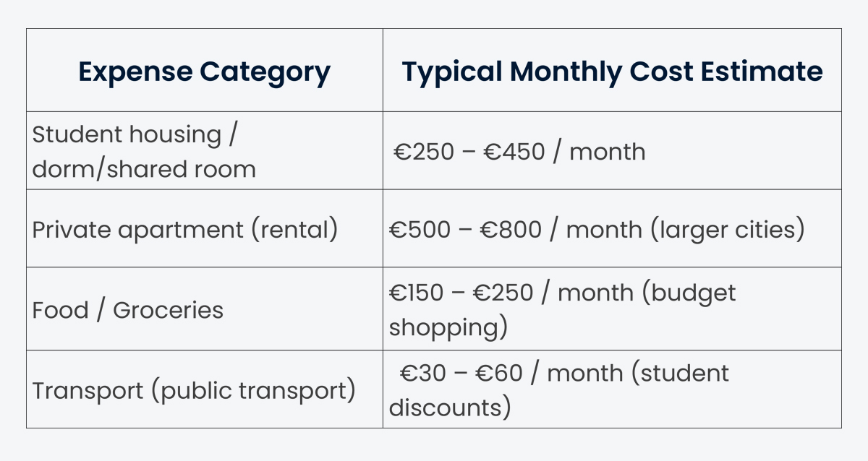Viewport: 868px width, 461px height.
Task: Select the Food / Groceries cell
Action: click(128, 310)
